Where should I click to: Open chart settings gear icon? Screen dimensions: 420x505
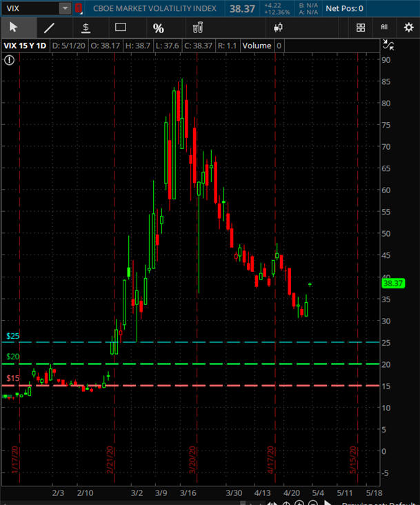tap(408, 28)
